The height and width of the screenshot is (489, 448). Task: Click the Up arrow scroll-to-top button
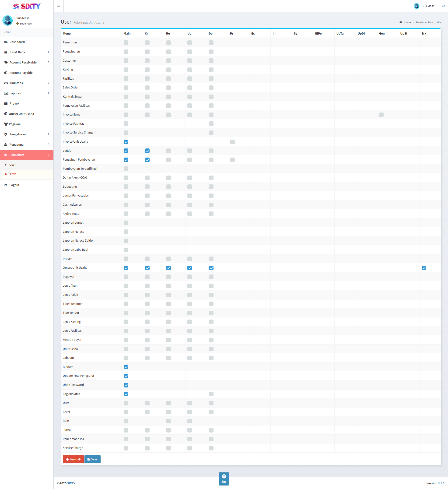pyautogui.click(x=224, y=478)
